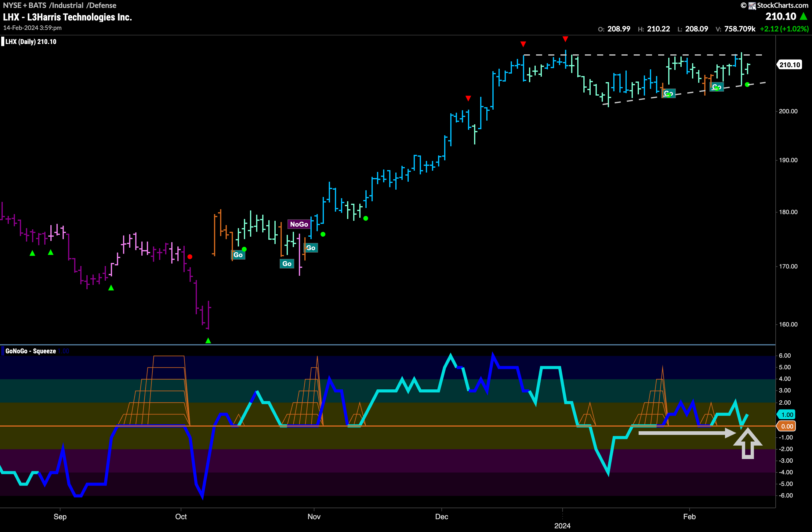Click the white 210.10 price tag on the axis
Screen dimensions: 812x532
(789, 65)
